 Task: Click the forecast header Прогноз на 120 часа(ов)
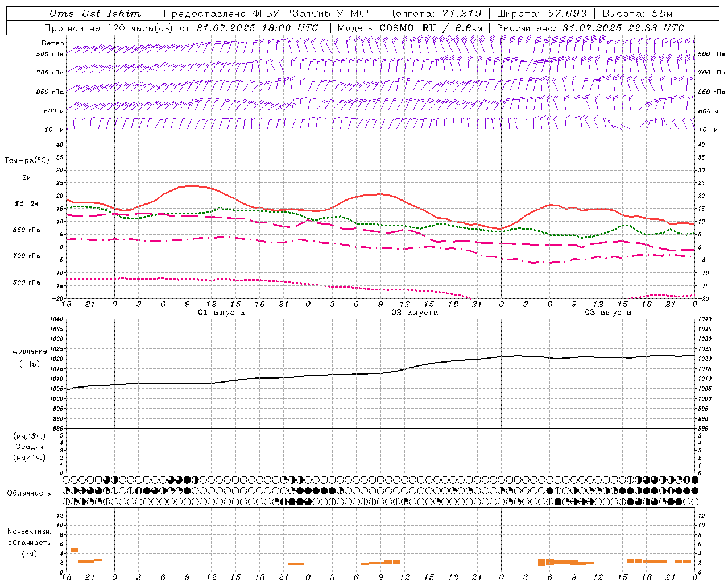(x=109, y=28)
